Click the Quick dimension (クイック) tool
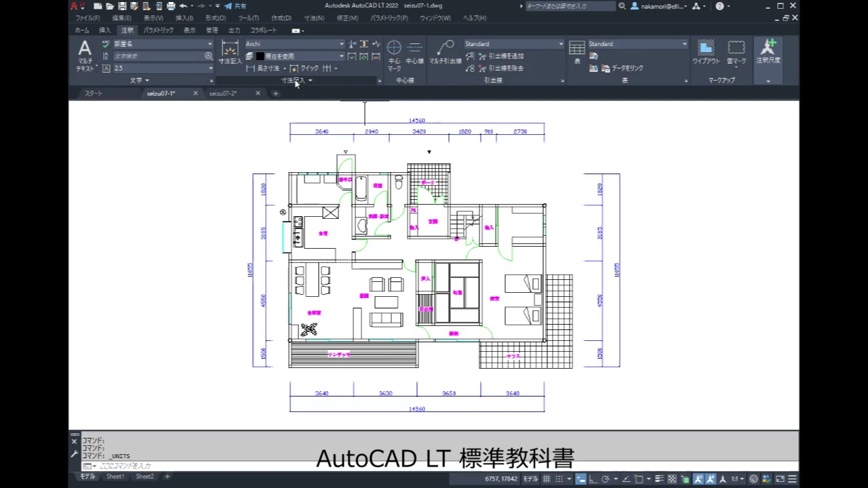Image resolution: width=868 pixels, height=488 pixels. tap(304, 68)
